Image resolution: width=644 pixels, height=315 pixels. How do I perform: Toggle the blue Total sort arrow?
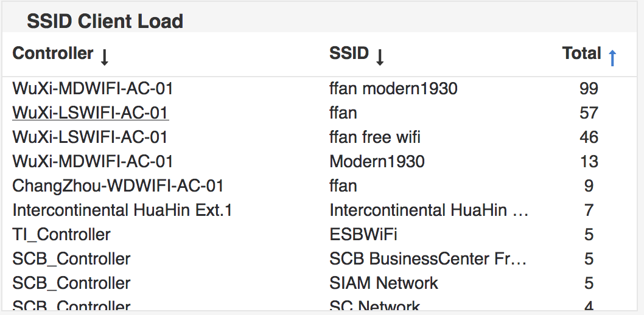tap(612, 57)
